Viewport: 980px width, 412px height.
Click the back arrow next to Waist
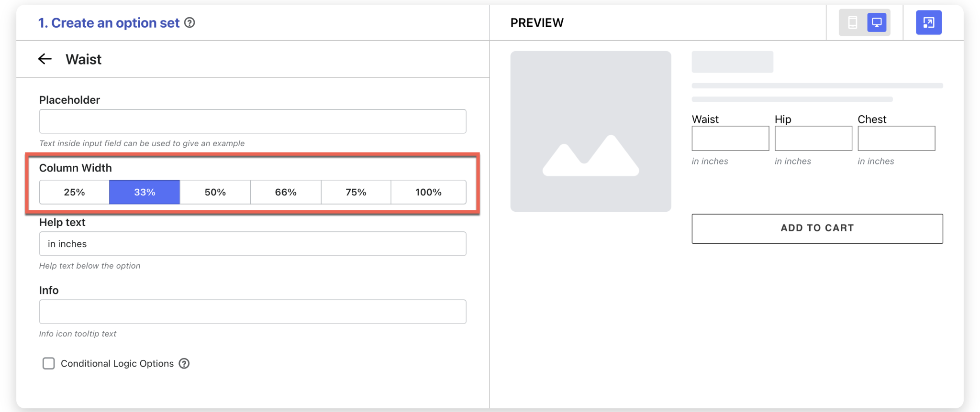(x=45, y=59)
